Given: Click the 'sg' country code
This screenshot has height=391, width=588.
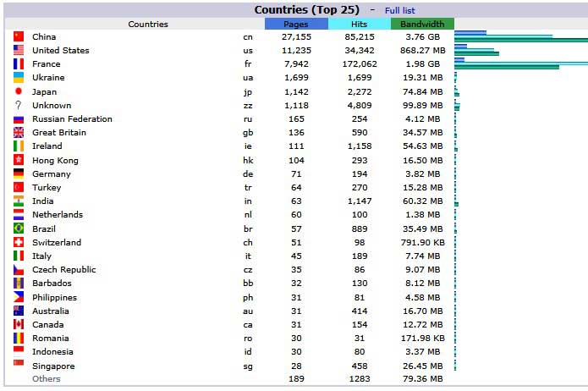Looking at the screenshot, I should tap(248, 366).
